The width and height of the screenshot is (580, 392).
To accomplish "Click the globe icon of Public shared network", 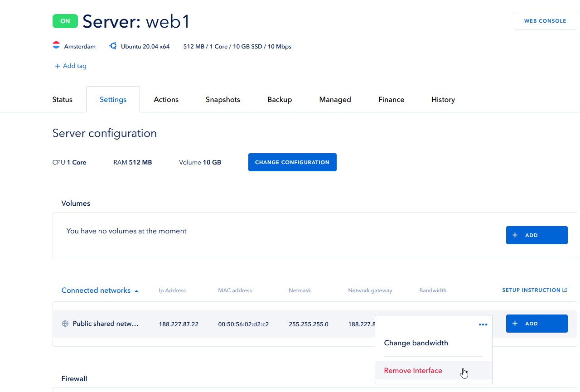I will tap(65, 324).
